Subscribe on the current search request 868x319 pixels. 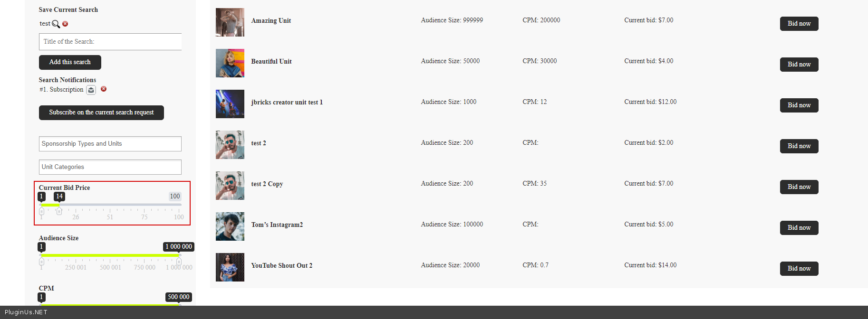101,113
